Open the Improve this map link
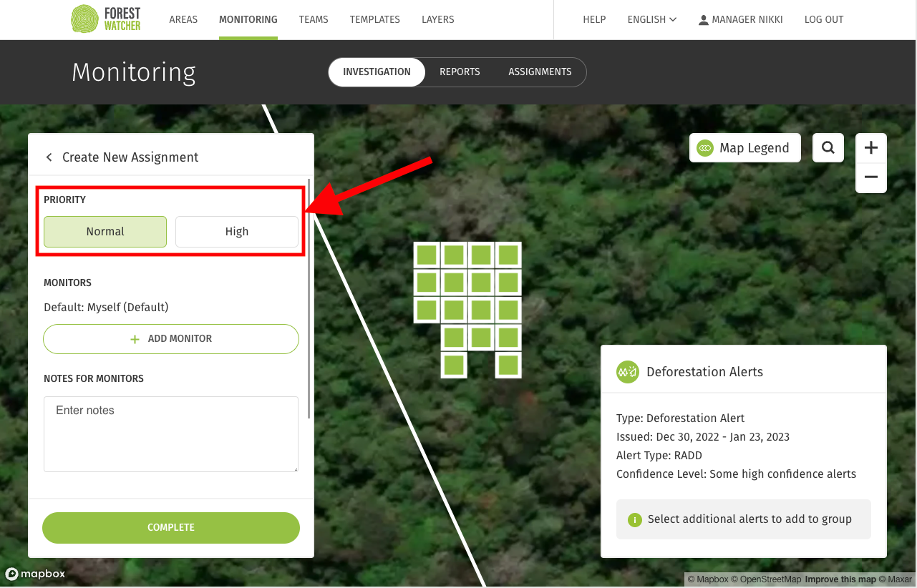 (x=840, y=579)
